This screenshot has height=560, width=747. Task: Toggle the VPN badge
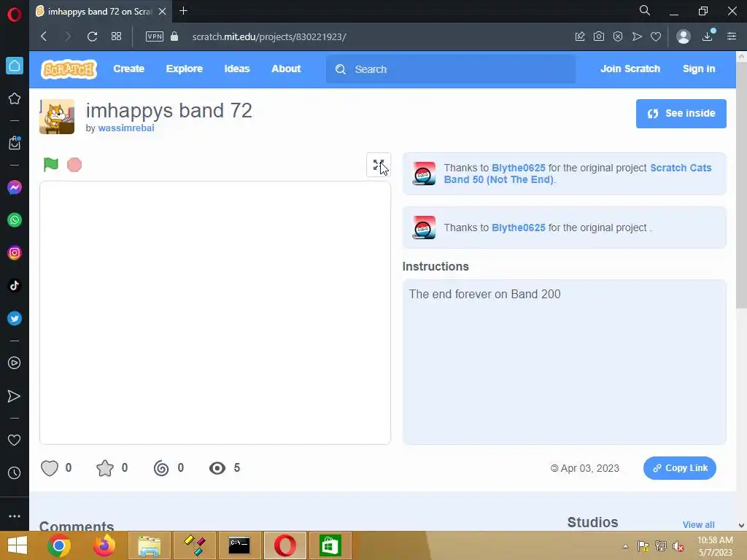(155, 36)
